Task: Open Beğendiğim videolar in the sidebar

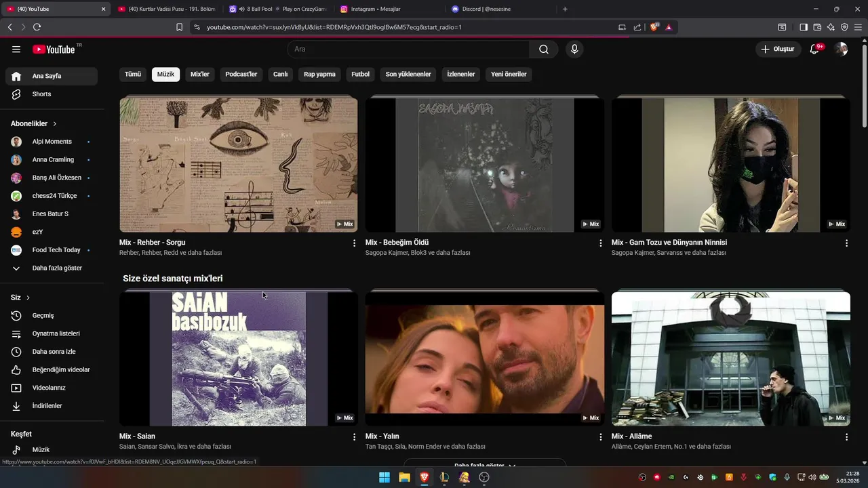Action: (52, 370)
